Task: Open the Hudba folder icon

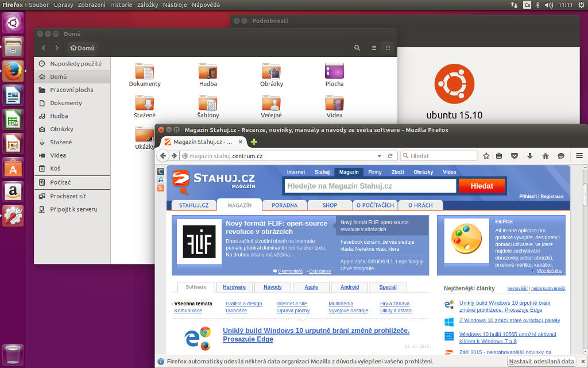Action: (x=208, y=74)
